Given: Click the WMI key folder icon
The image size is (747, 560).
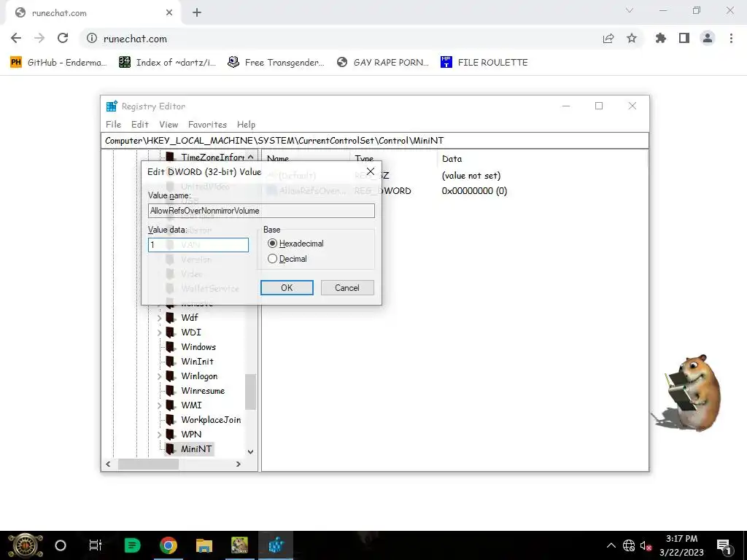Looking at the screenshot, I should point(171,405).
